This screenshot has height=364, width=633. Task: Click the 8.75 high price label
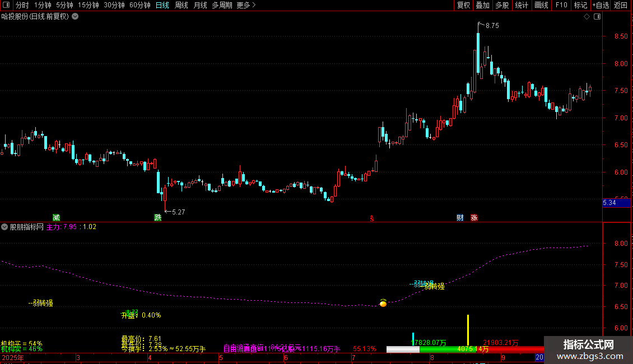pyautogui.click(x=492, y=26)
